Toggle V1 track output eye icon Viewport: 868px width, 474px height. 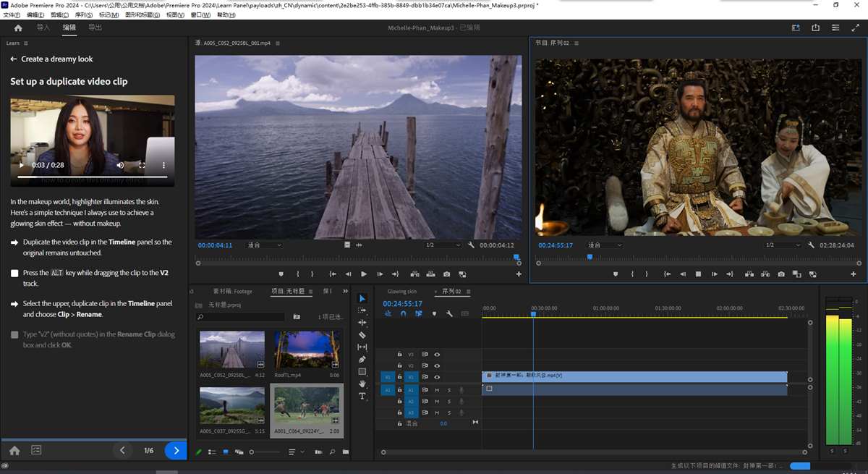[437, 377]
